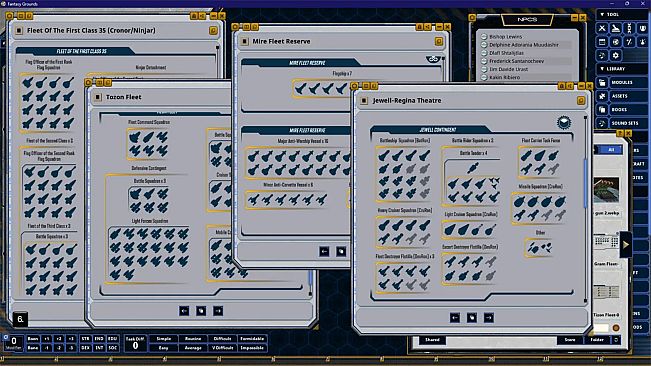Open the music-note tool in Tool grid
651x366 pixels.
click(602, 55)
